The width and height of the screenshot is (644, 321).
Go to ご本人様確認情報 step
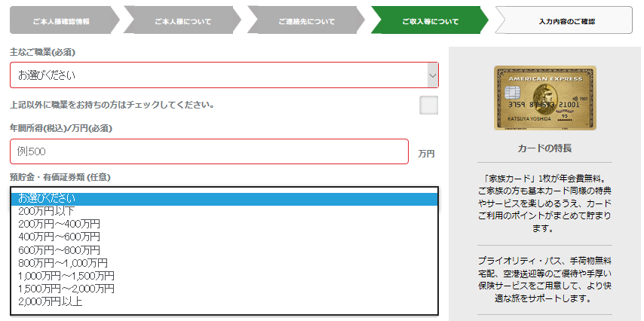[x=61, y=21]
